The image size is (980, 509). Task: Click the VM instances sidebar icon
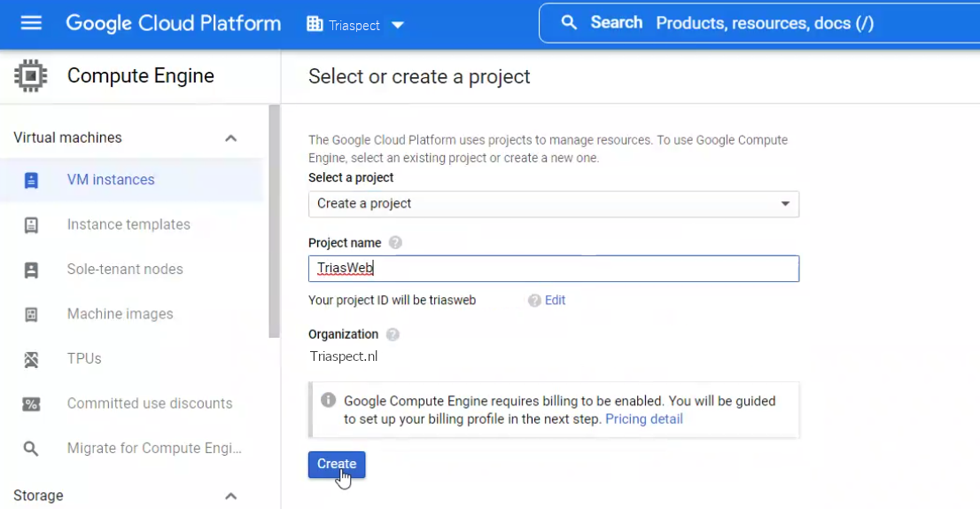click(x=31, y=180)
